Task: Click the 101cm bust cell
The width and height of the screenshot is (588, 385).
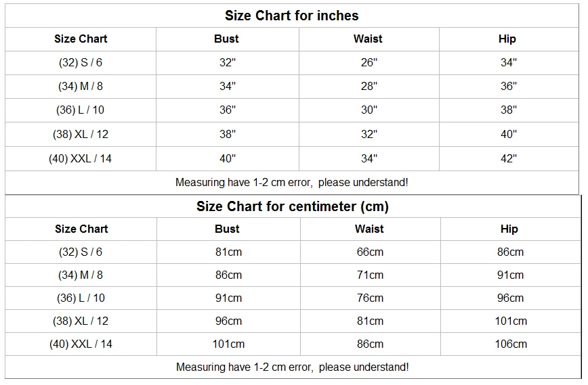Action: (228, 344)
